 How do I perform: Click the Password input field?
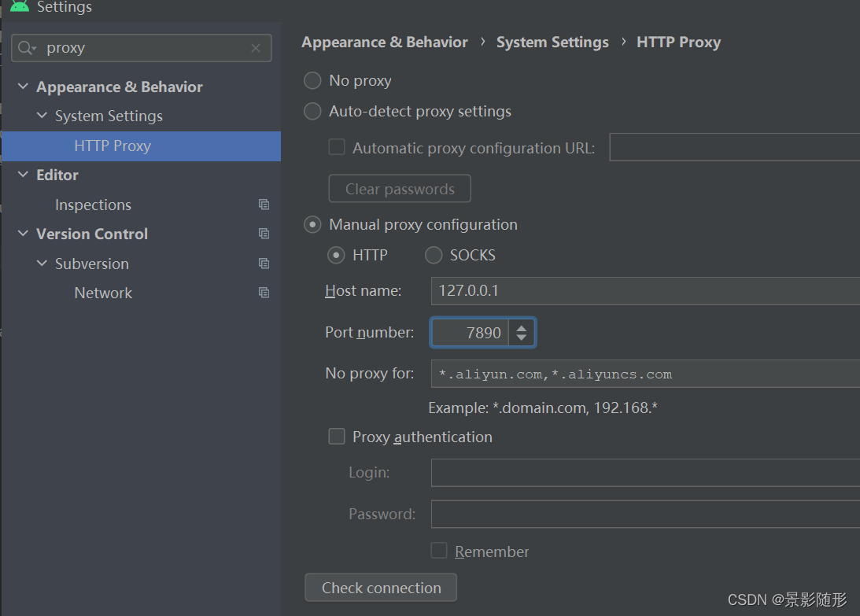tap(645, 514)
